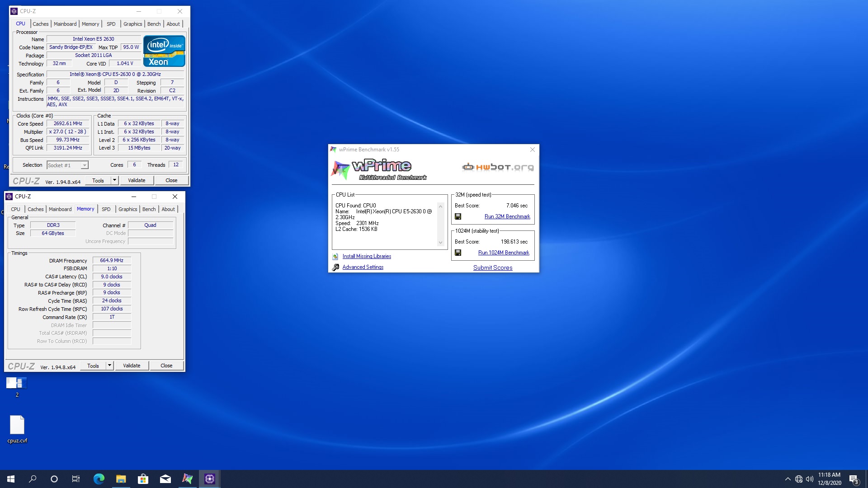
Task: Open Task View on taskbar
Action: tap(76, 479)
